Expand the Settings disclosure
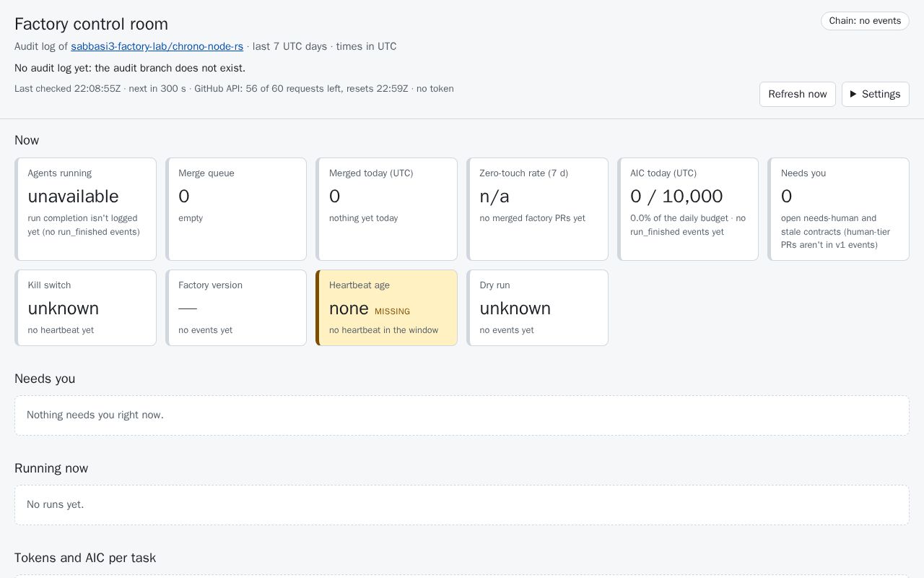The height and width of the screenshot is (578, 924). pos(876,94)
